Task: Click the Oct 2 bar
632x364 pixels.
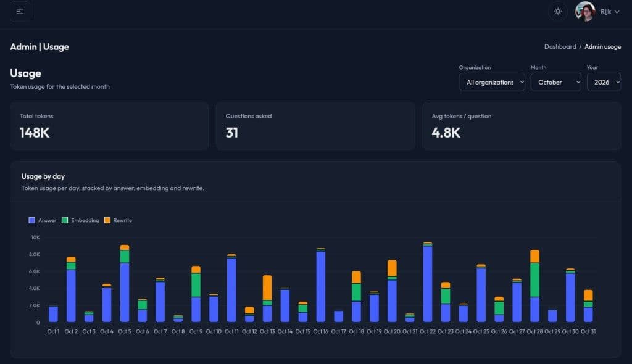Action: click(x=71, y=289)
